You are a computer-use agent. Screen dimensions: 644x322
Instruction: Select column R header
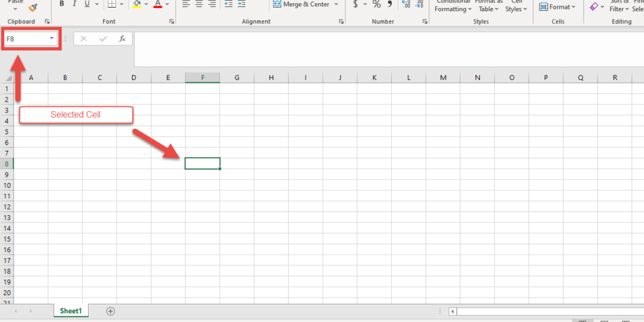pos(614,77)
